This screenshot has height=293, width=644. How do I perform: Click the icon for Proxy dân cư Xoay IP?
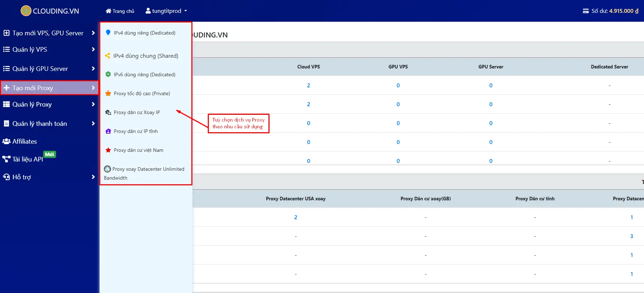point(108,112)
